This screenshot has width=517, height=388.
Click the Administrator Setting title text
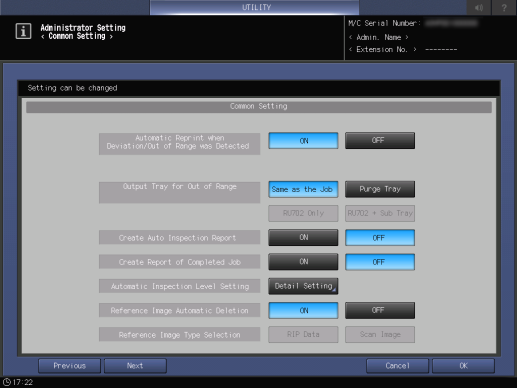click(83, 28)
